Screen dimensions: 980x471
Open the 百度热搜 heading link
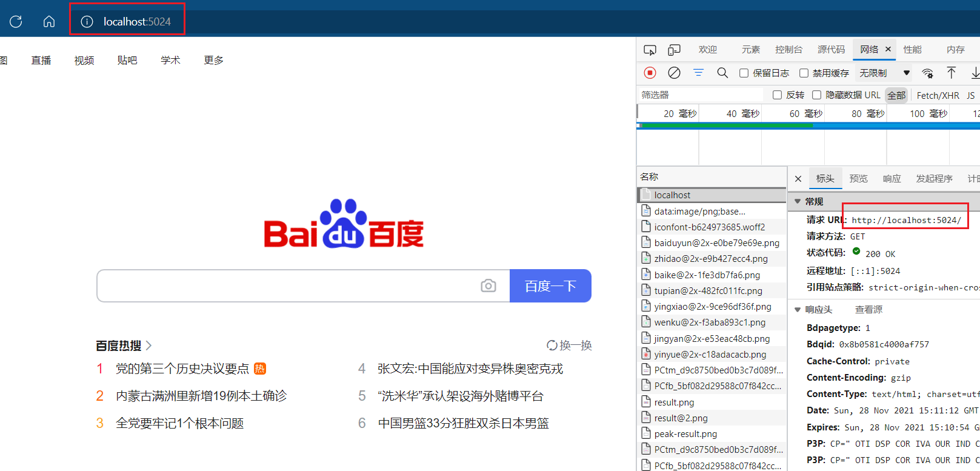coord(124,346)
